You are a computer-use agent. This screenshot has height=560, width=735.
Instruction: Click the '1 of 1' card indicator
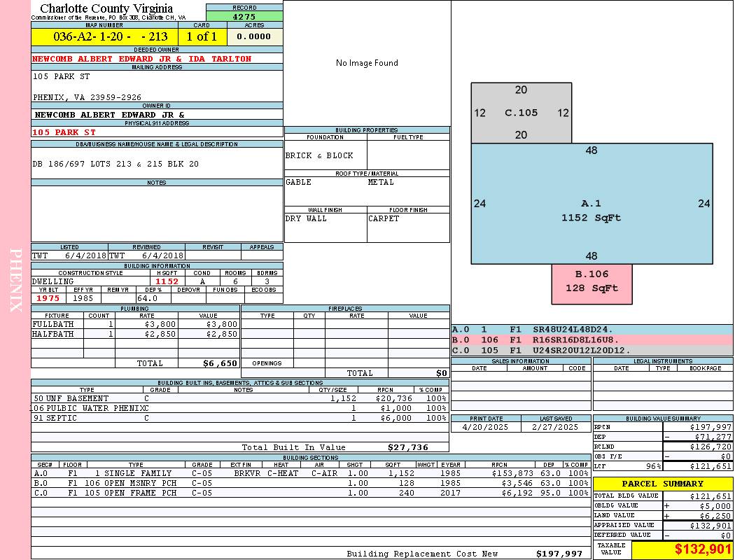[202, 36]
